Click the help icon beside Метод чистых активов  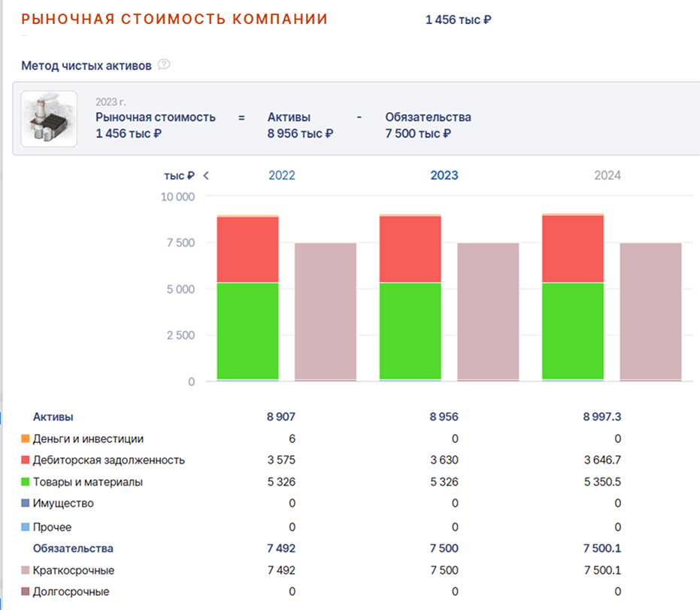[164, 65]
